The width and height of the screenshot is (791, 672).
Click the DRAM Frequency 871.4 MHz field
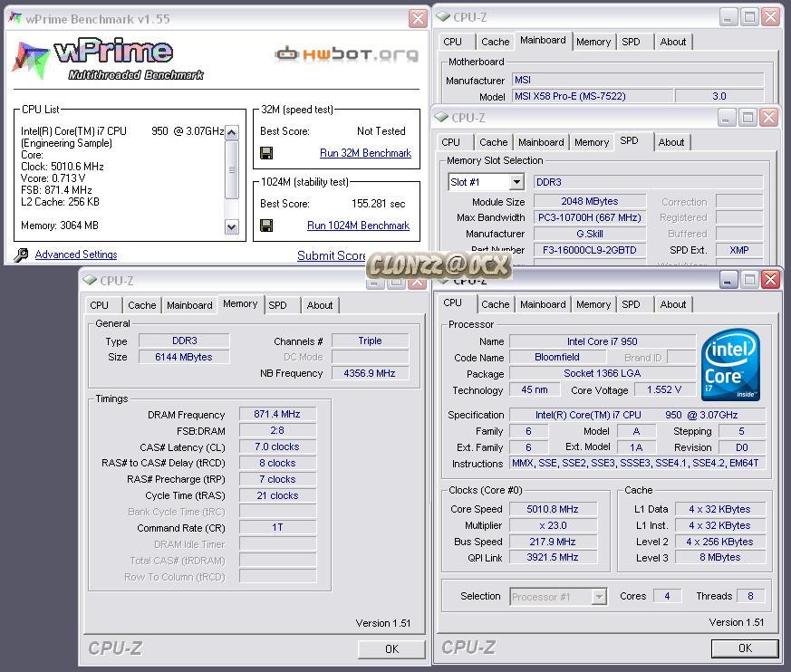click(x=277, y=414)
